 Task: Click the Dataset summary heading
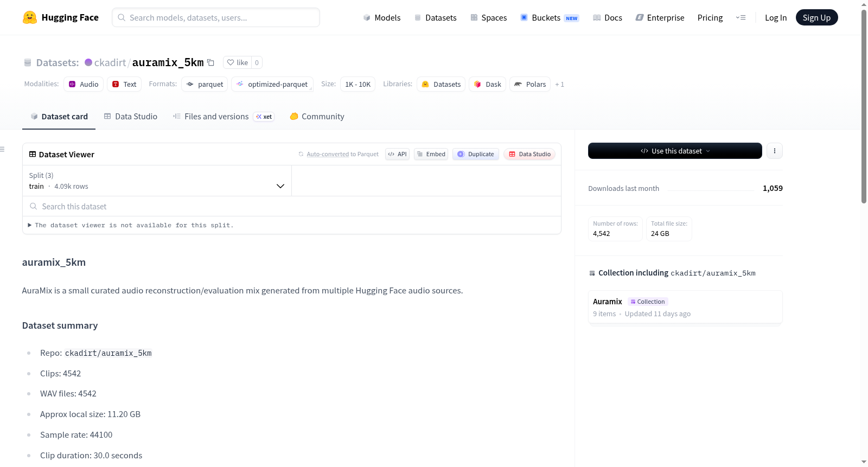tap(60, 325)
